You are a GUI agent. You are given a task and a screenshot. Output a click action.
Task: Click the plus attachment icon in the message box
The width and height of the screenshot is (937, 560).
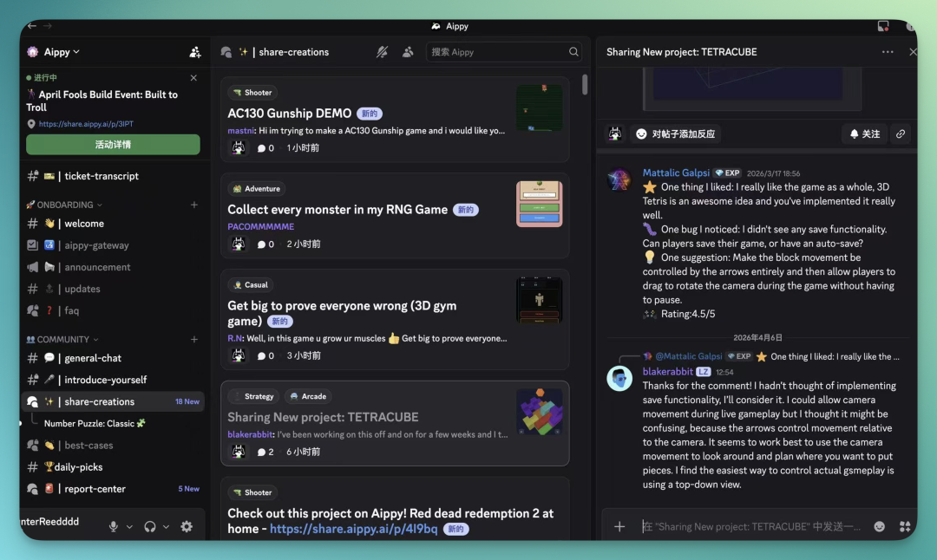coord(619,526)
